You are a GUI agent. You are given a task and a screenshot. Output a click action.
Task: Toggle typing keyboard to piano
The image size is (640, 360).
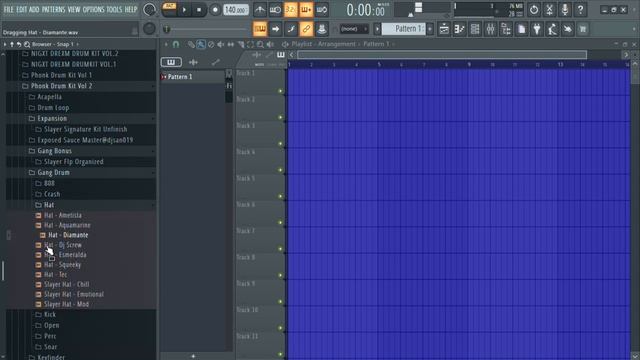pos(260,29)
